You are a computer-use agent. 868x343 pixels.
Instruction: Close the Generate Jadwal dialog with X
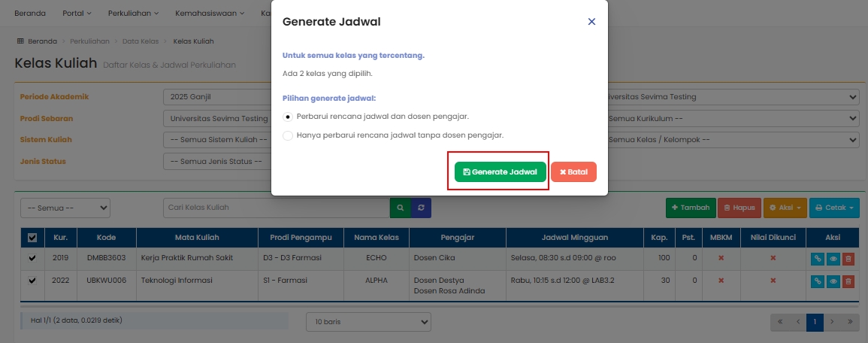pos(591,22)
